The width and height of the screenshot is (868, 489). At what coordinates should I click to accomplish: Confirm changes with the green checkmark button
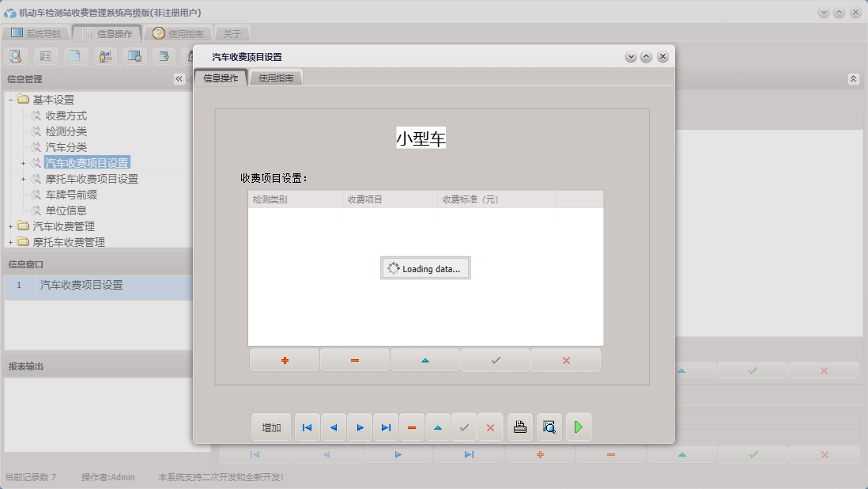(x=495, y=359)
